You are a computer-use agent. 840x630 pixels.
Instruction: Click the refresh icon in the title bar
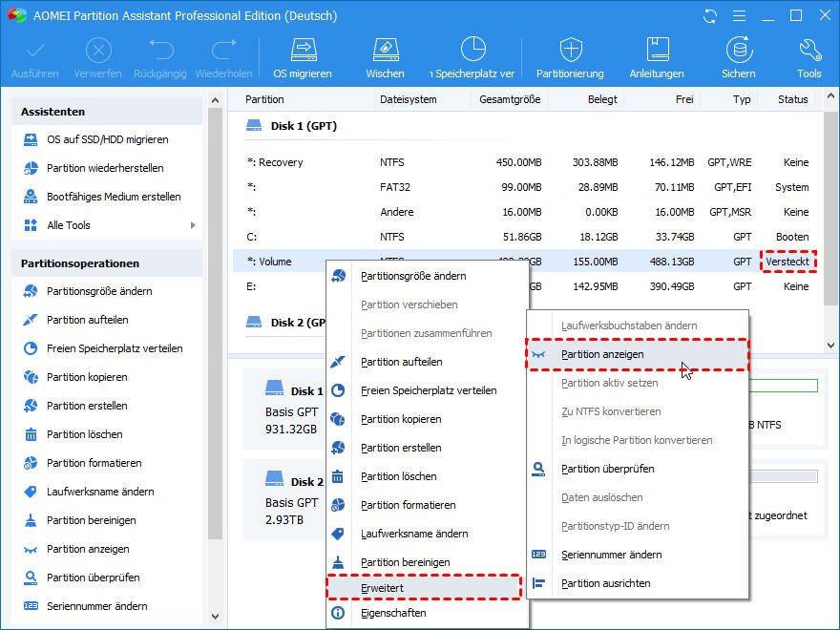click(710, 16)
